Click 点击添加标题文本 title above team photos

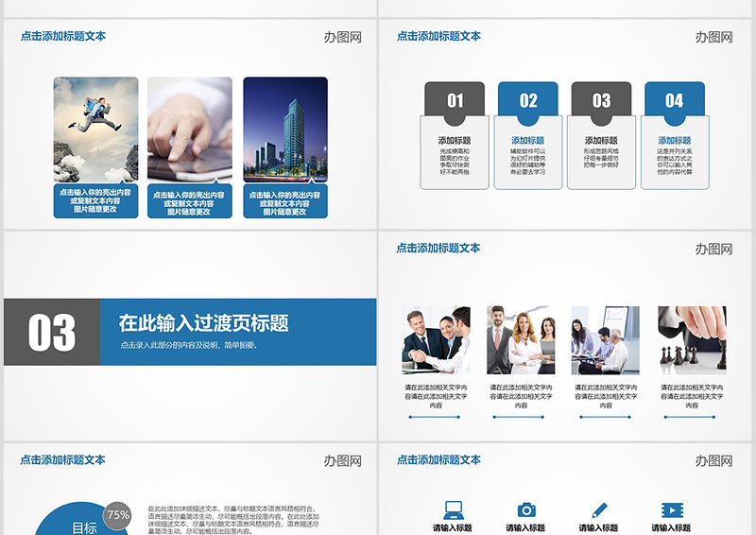coord(438,248)
